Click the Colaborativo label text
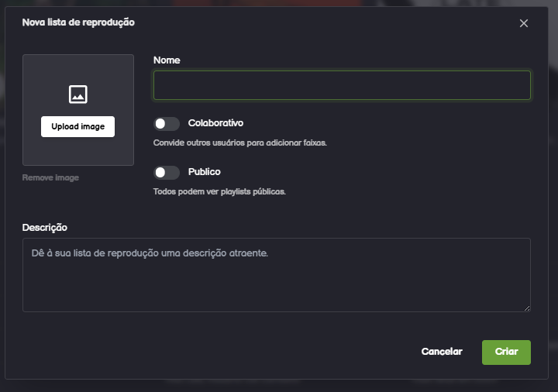This screenshot has height=392, width=558. [x=216, y=123]
